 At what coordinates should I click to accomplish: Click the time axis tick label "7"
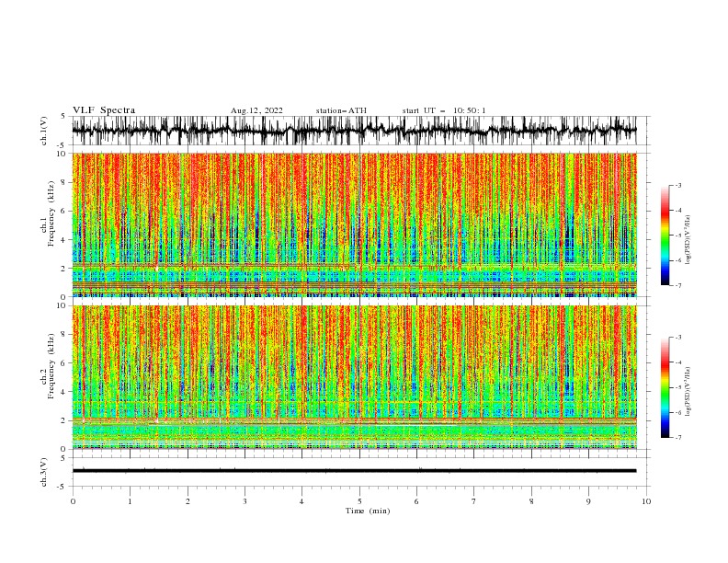tap(474, 501)
